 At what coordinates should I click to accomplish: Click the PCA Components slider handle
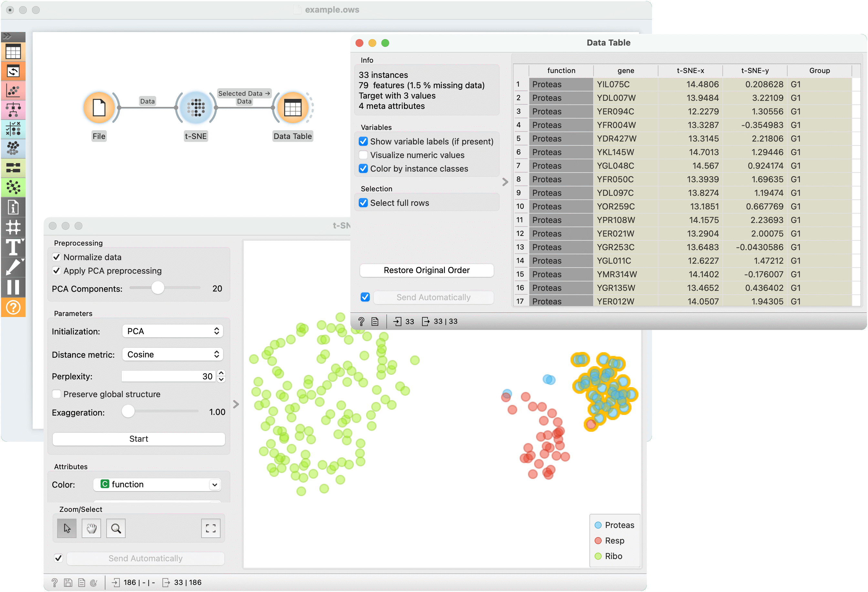point(158,288)
